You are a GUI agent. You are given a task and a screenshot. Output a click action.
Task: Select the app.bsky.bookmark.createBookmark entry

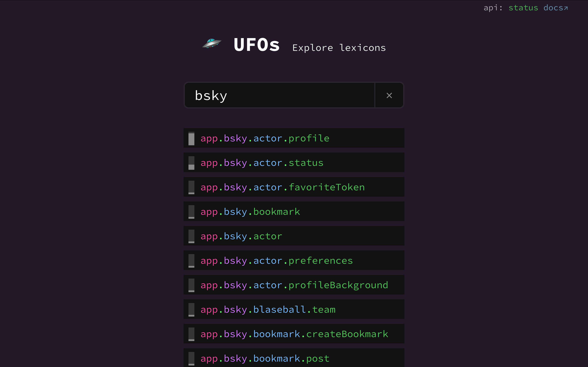point(294,334)
